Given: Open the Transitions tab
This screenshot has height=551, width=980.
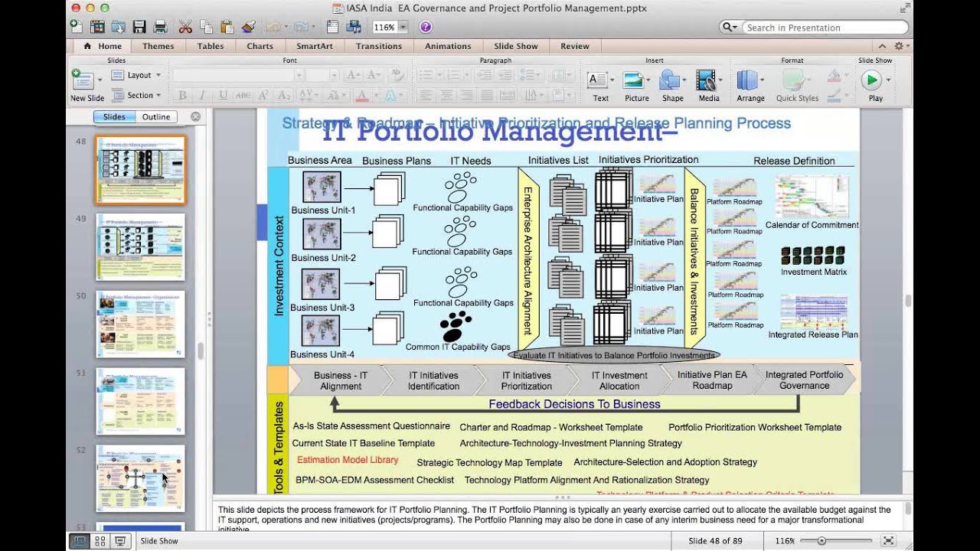Looking at the screenshot, I should coord(379,46).
